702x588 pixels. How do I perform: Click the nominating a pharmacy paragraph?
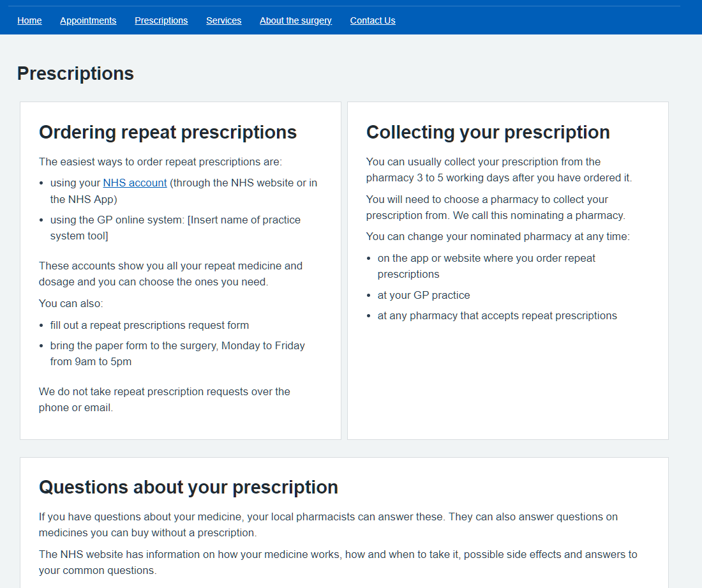495,207
